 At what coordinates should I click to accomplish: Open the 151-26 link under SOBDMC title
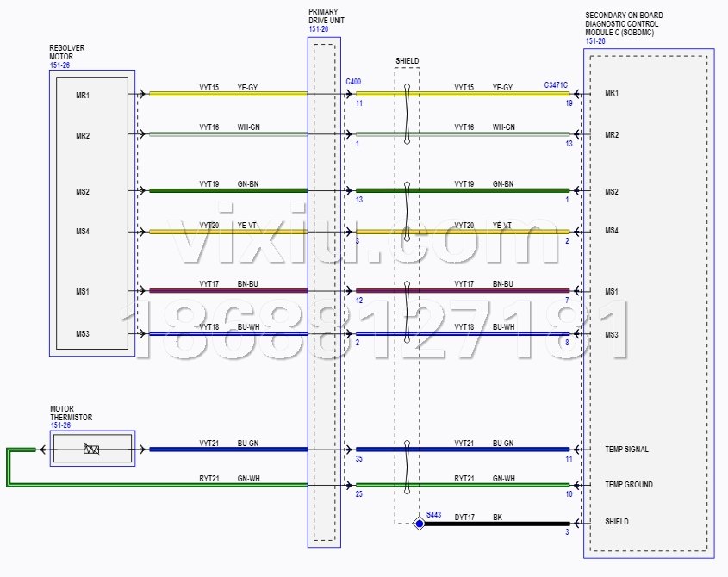tap(595, 41)
